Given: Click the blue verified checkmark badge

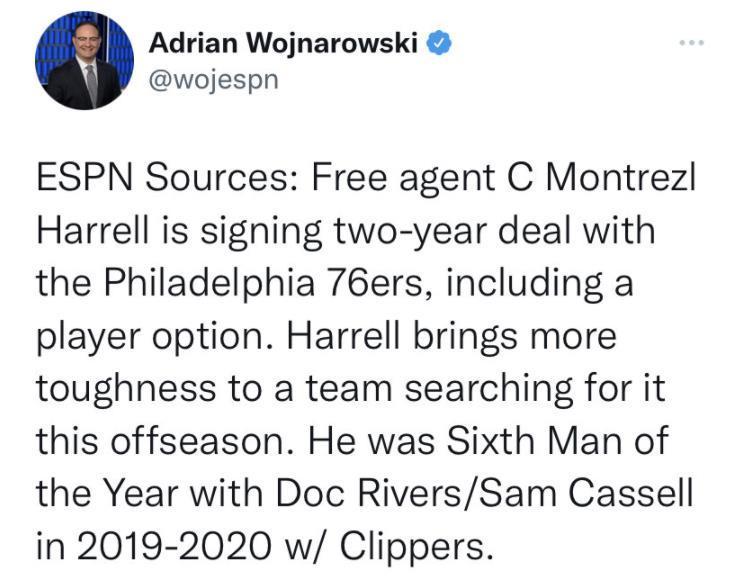Looking at the screenshot, I should click(x=439, y=43).
